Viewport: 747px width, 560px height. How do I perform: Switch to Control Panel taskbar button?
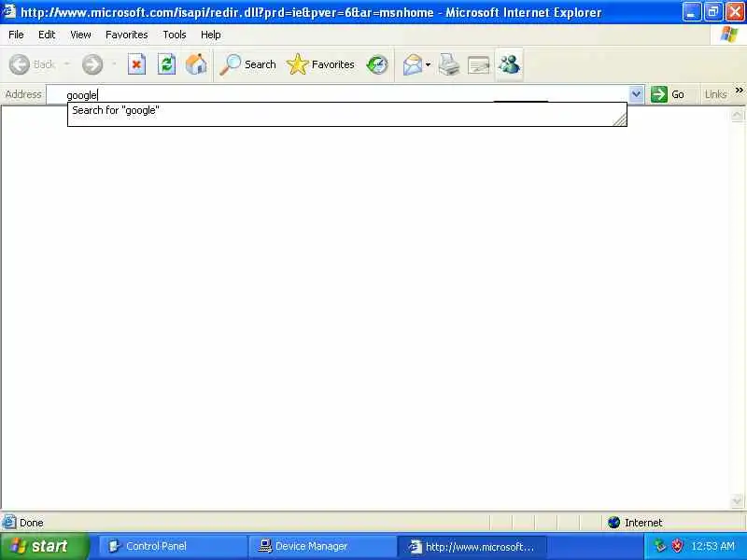click(172, 546)
